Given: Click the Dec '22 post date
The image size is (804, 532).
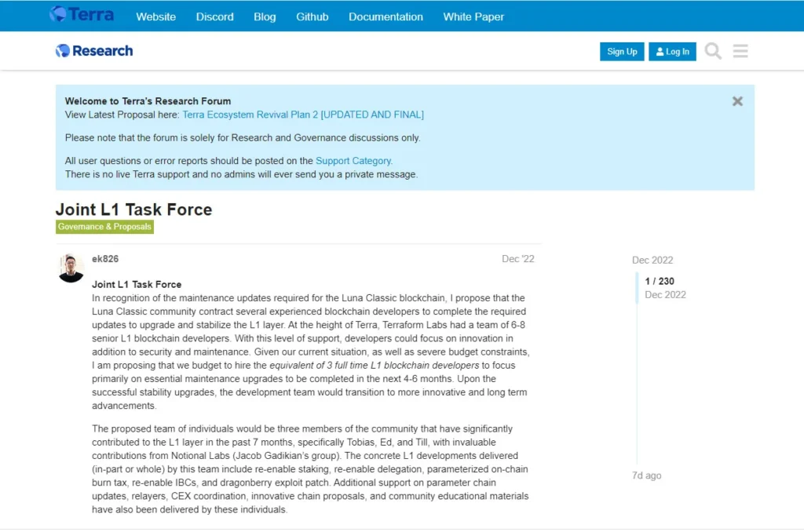Looking at the screenshot, I should point(518,259).
